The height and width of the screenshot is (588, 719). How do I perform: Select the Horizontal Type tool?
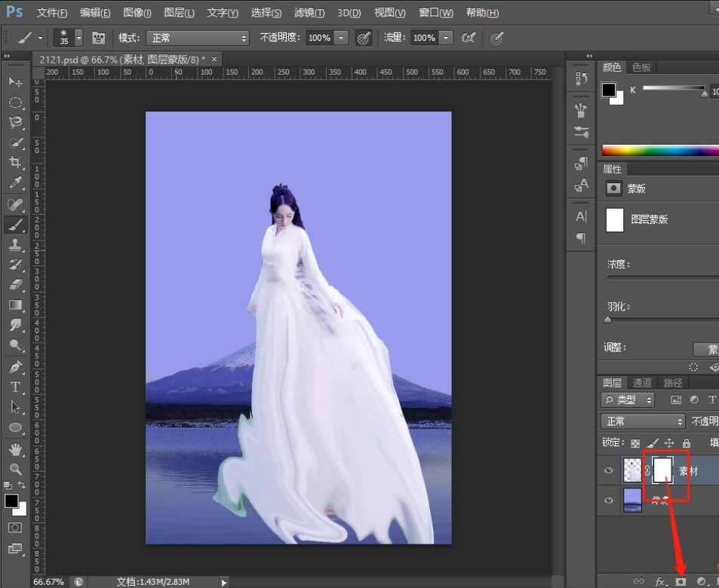click(x=15, y=387)
